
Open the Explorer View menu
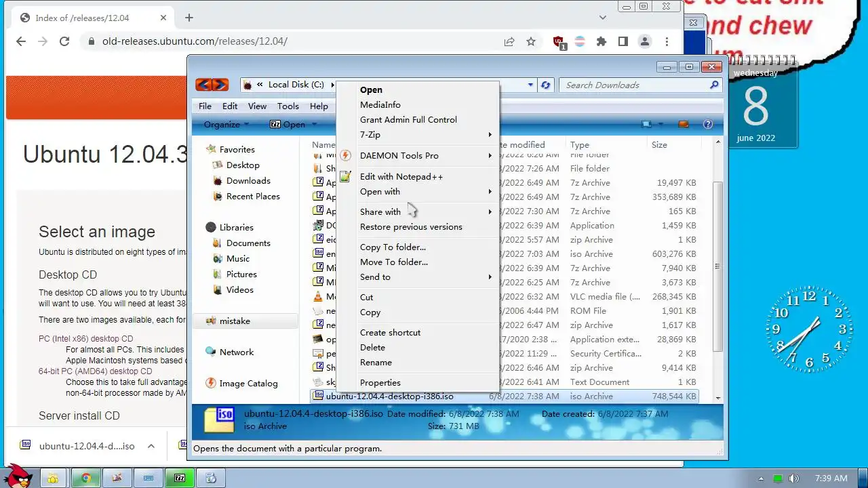click(x=257, y=106)
